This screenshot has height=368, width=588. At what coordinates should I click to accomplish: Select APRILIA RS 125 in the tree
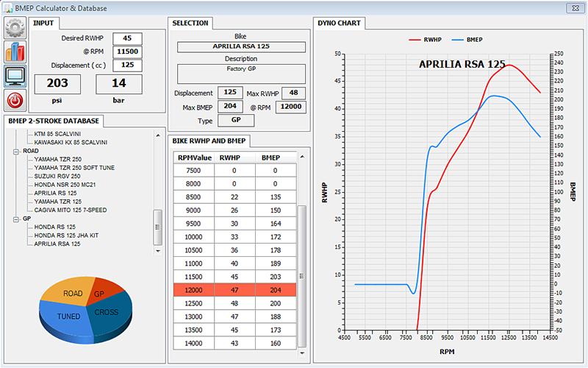click(x=55, y=193)
